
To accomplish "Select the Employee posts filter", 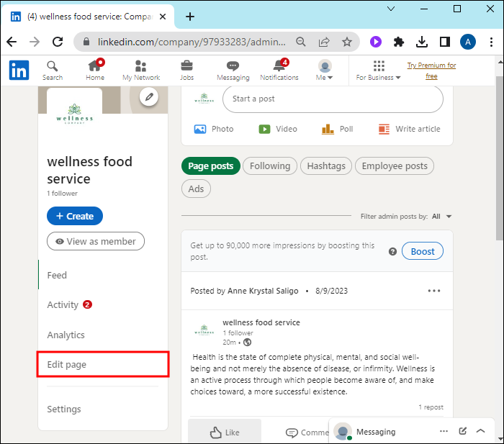I will tap(395, 166).
